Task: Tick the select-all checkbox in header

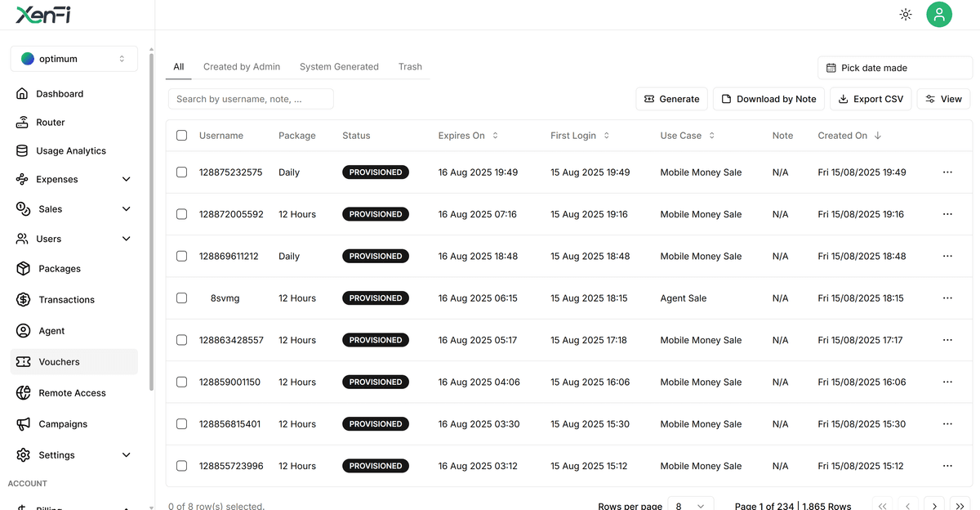Action: [182, 136]
